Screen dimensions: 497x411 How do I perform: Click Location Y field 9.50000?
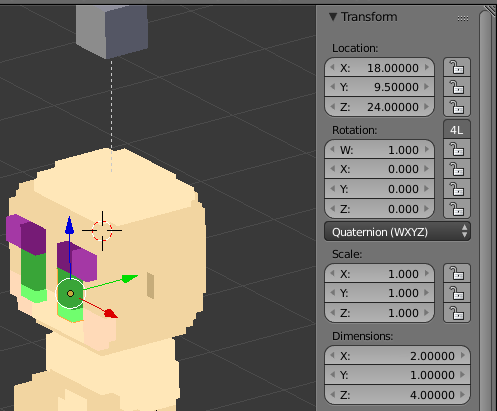[379, 87]
